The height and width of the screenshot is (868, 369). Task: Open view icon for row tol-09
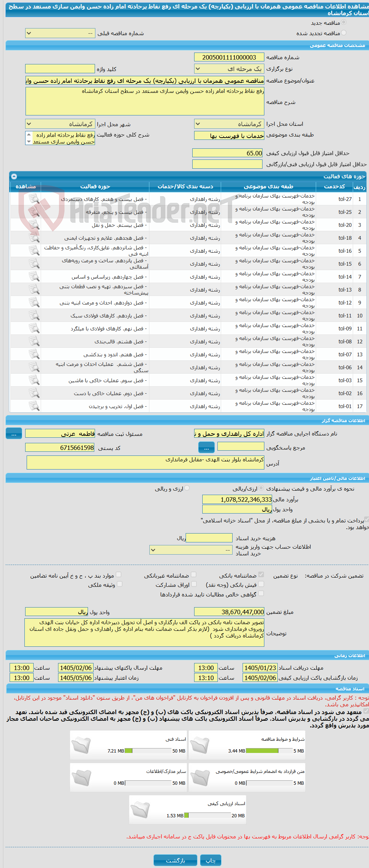(34, 329)
